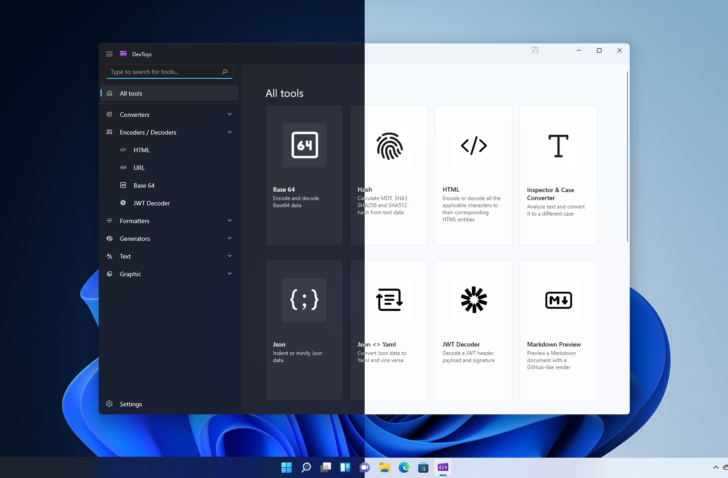
Task: Open Settings in the sidebar
Action: click(x=169, y=404)
